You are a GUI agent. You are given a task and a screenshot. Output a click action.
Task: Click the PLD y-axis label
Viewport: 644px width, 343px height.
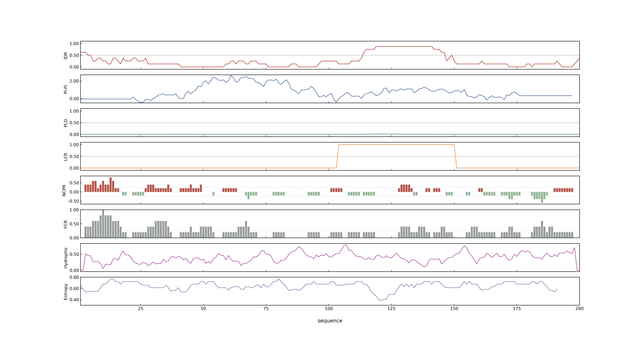66,123
